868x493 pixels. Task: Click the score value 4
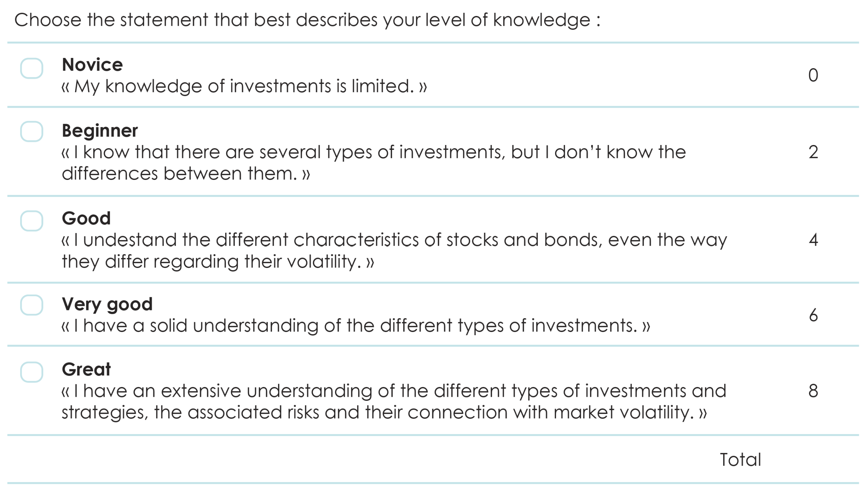[x=813, y=240]
